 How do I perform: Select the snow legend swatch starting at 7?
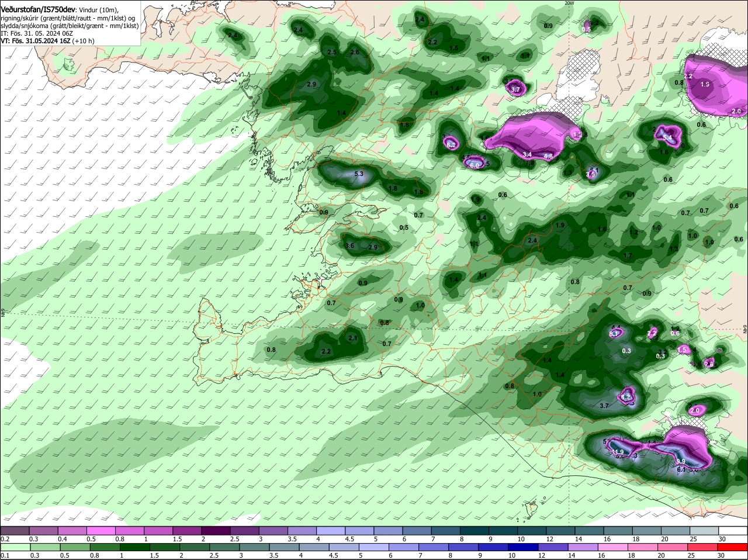coord(445,531)
